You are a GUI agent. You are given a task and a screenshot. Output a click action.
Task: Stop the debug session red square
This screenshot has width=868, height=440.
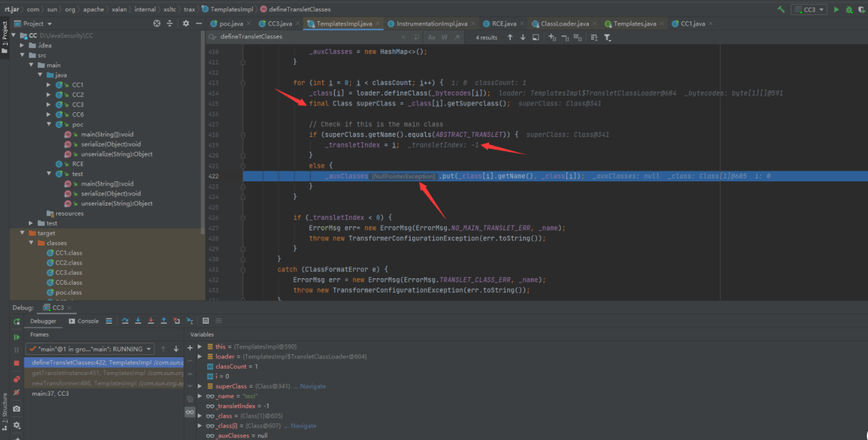point(17,363)
